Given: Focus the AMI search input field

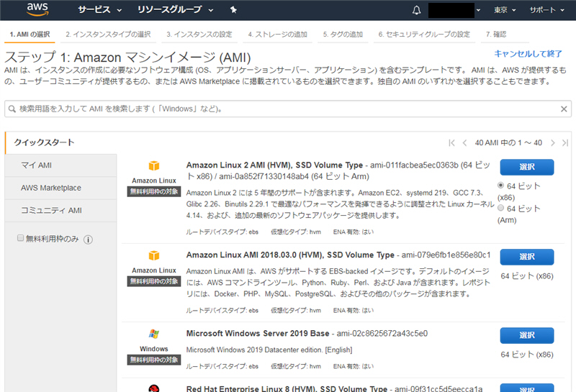Looking at the screenshot, I should [287, 109].
